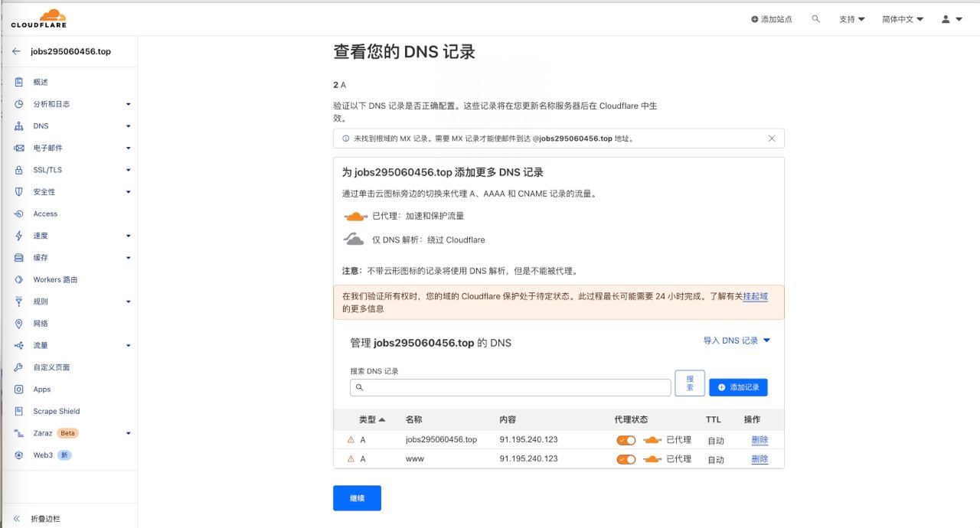The height and width of the screenshot is (528, 980).
Task: Click warning icon on jobs295060456.top row
Action: coord(351,440)
